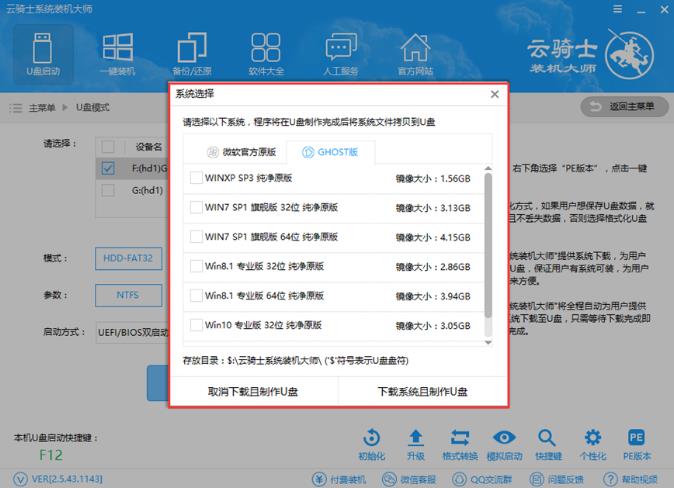Click the 问题反馈 status bar icon

point(536,479)
